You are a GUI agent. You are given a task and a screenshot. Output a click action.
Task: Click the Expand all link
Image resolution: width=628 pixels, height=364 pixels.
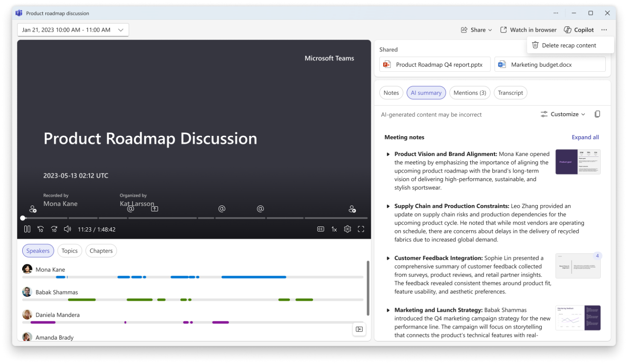pyautogui.click(x=585, y=137)
